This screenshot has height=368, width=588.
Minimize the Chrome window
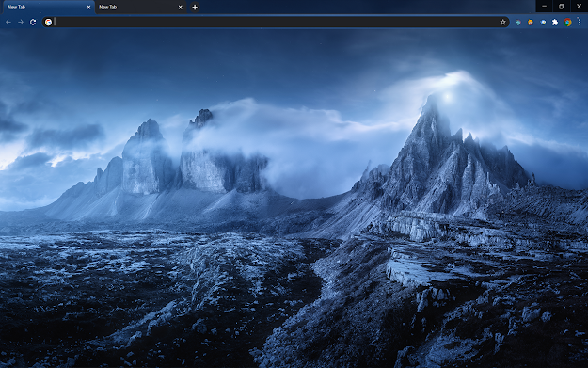pyautogui.click(x=544, y=6)
